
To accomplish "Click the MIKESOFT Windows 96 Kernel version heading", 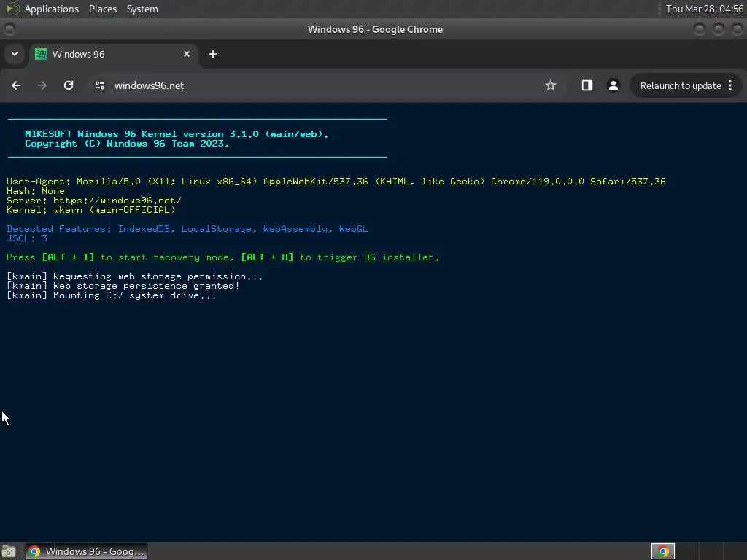I will coord(177,134).
